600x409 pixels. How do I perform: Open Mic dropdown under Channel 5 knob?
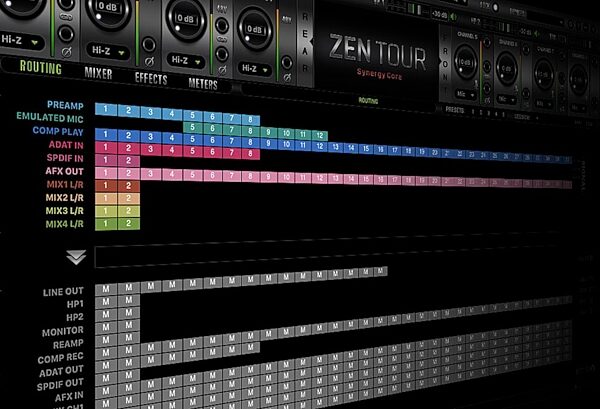tap(465, 94)
